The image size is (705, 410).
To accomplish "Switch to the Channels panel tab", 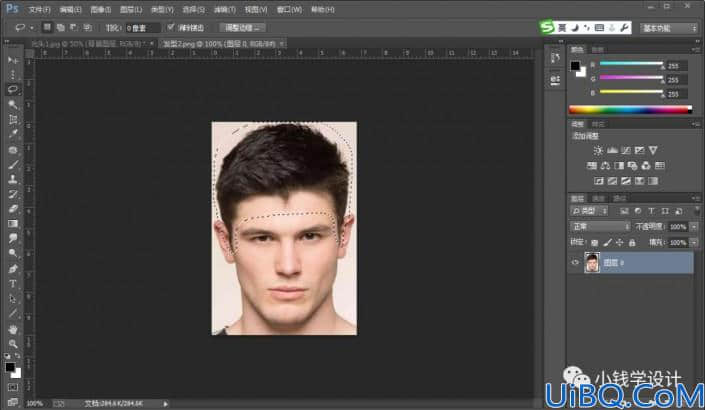I will 598,199.
